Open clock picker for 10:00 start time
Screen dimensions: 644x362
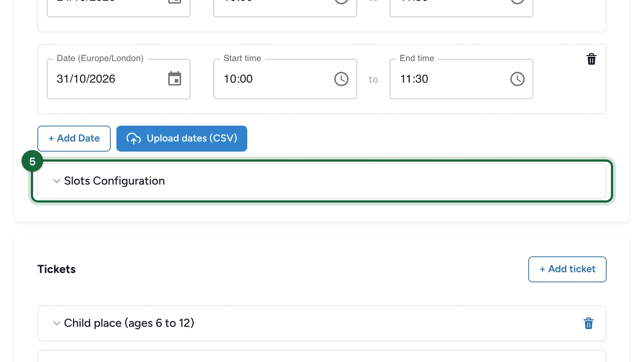[x=341, y=79]
